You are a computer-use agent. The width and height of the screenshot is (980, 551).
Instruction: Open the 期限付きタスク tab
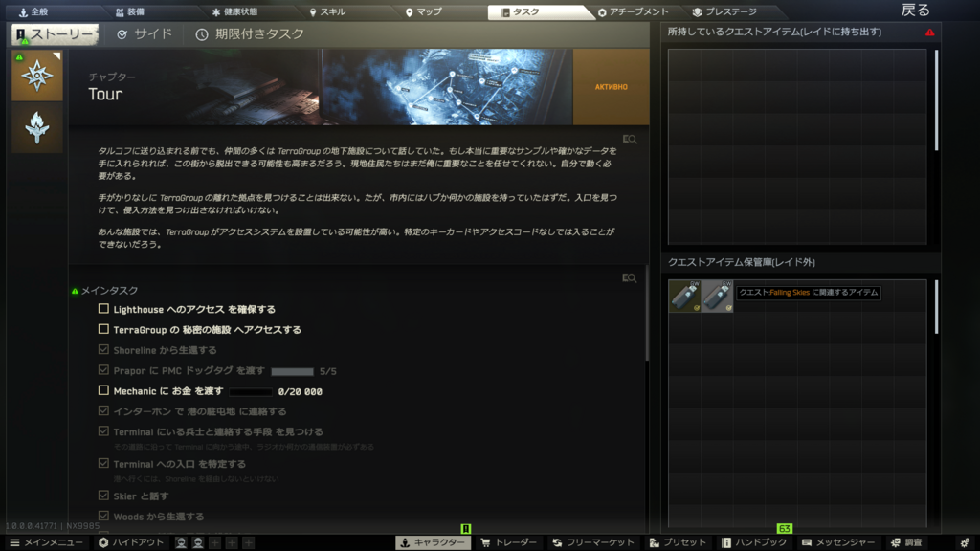(250, 34)
